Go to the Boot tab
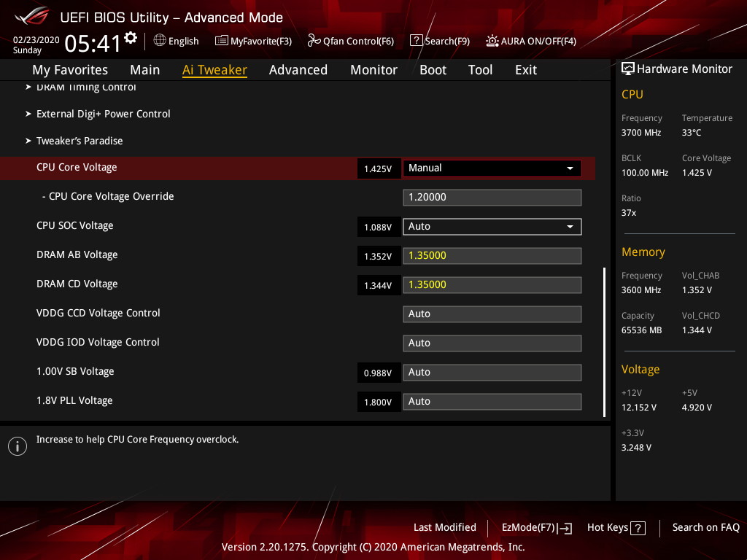Screen dimensions: 747x560 433,70
